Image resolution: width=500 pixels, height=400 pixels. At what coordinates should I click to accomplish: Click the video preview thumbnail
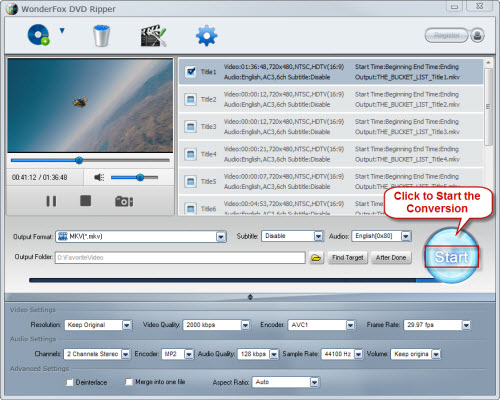point(90,106)
